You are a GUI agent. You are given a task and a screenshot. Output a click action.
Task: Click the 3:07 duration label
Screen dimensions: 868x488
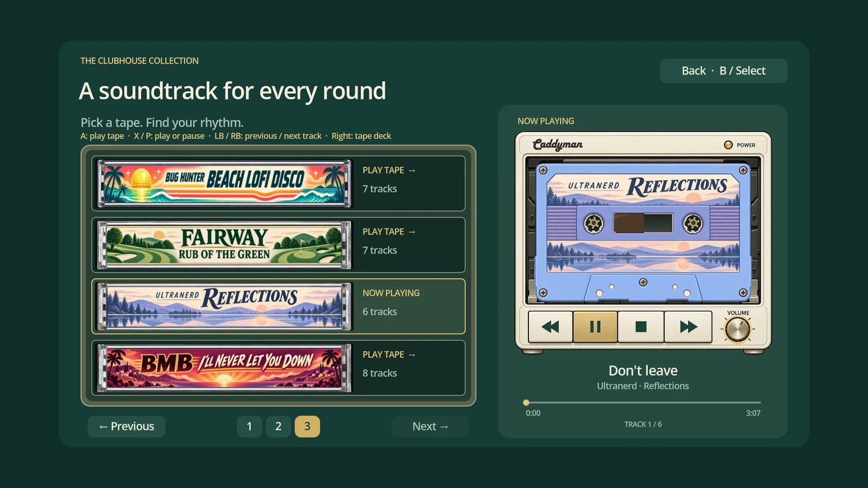(x=753, y=413)
